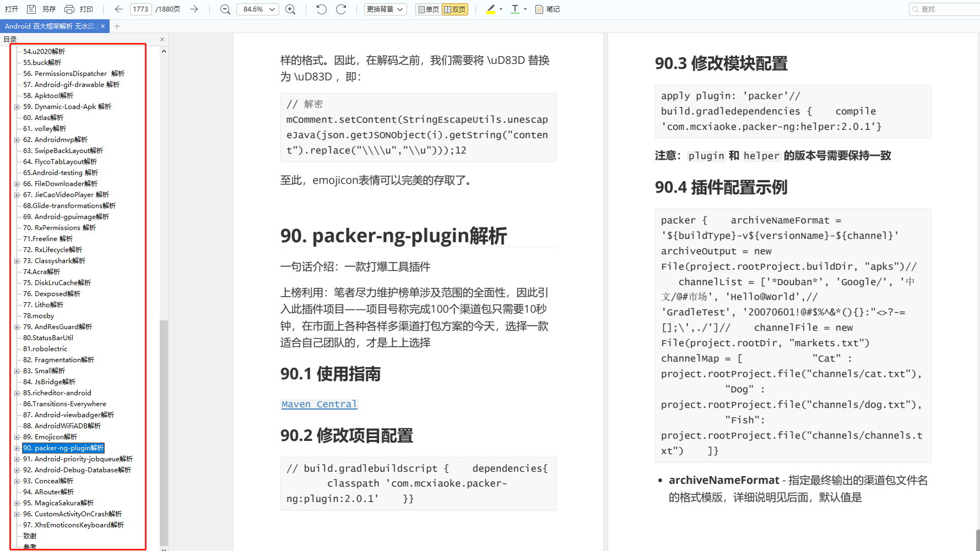Open 63. SwipeBackLayout解析 entry
980x551 pixels.
(x=63, y=151)
